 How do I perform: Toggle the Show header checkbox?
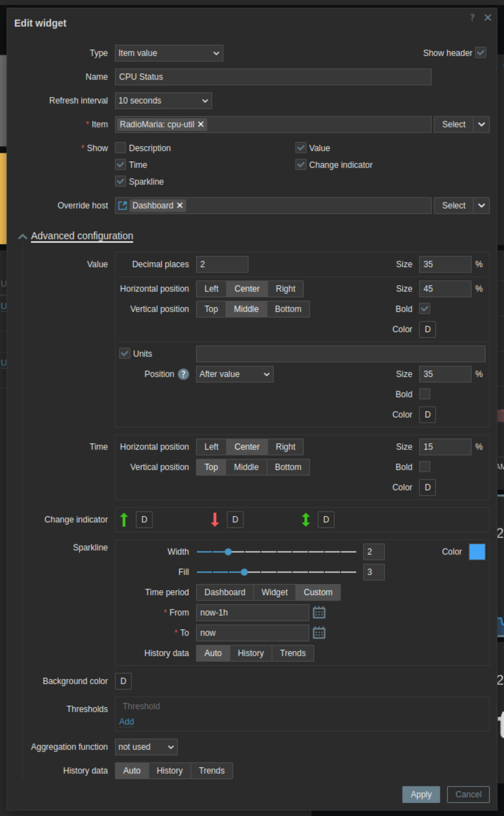481,53
